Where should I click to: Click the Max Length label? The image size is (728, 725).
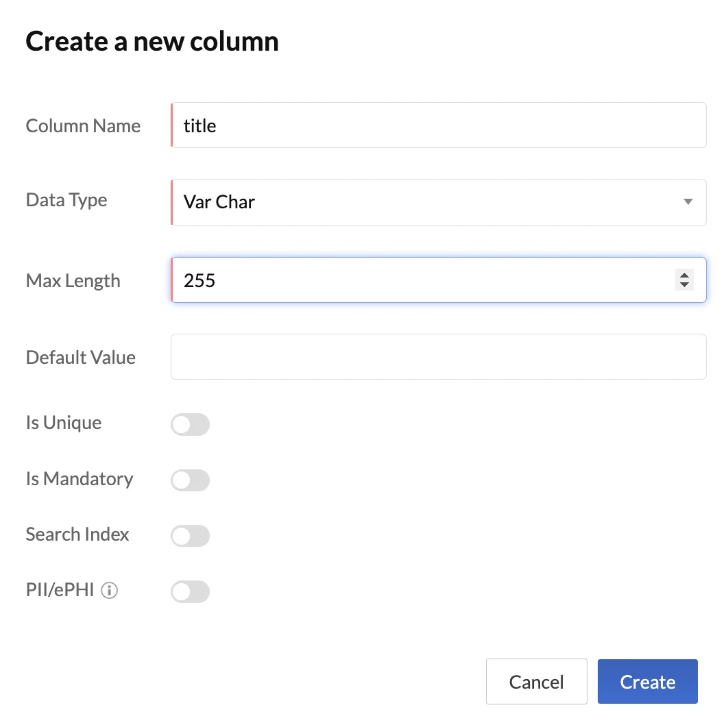[x=73, y=281]
